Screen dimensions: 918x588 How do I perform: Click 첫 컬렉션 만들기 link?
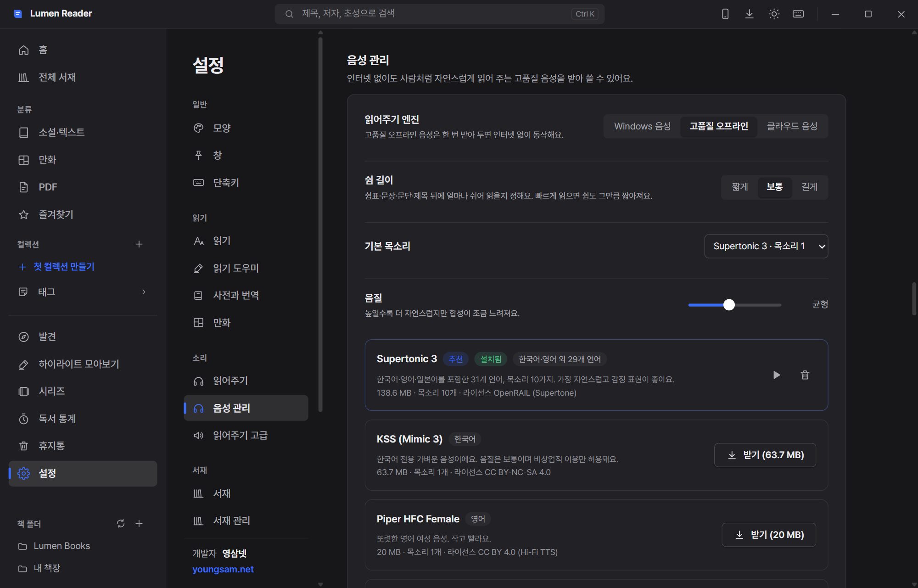click(x=64, y=267)
